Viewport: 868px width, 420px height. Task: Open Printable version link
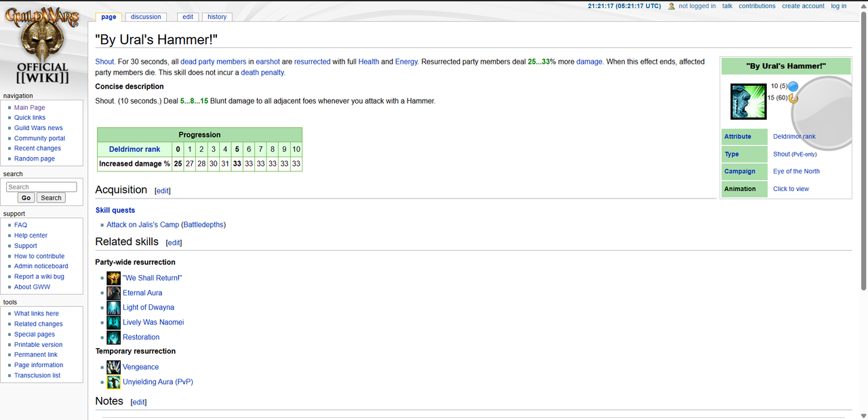point(39,344)
